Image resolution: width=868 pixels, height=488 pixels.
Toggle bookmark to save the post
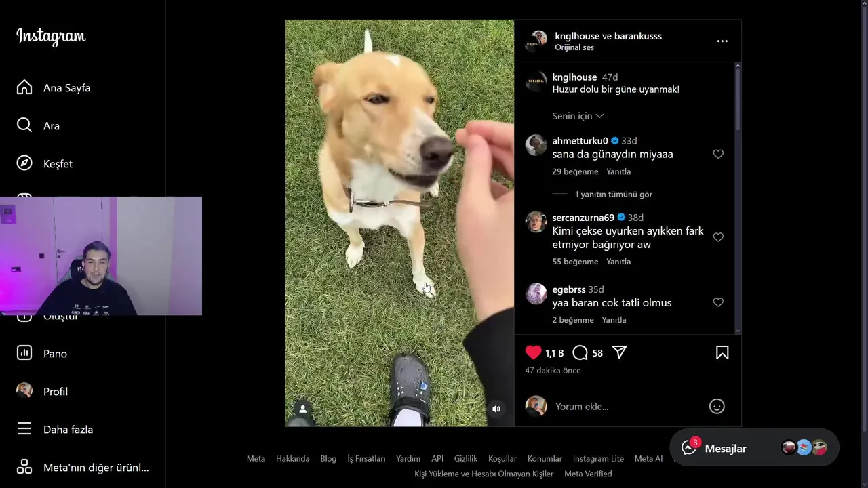(x=722, y=352)
